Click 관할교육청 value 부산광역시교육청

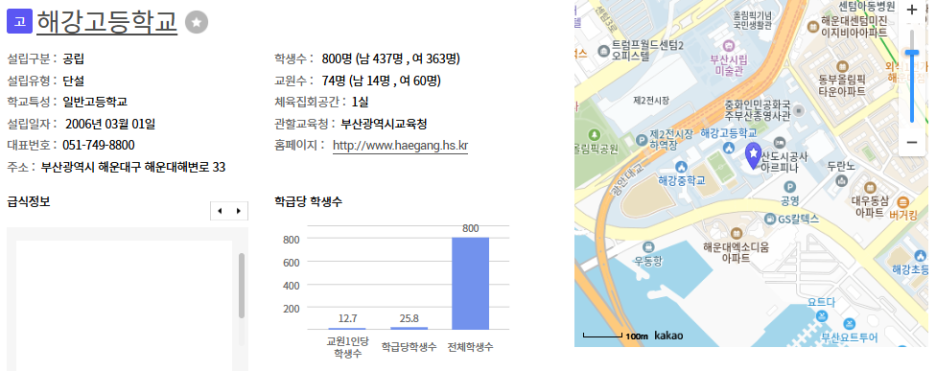tap(384, 124)
